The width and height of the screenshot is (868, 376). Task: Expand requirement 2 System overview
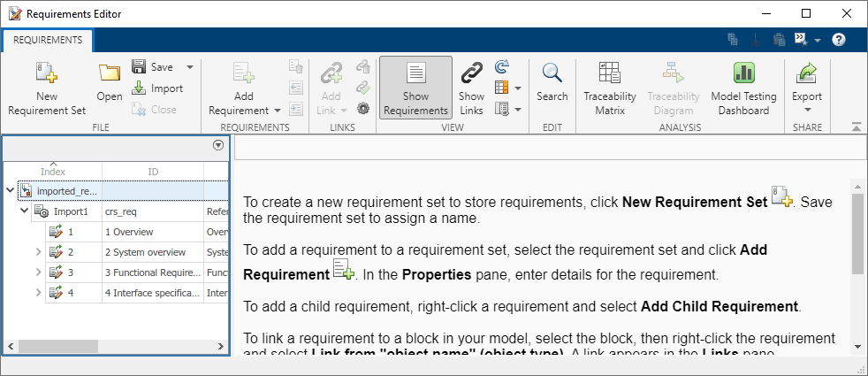click(x=38, y=252)
